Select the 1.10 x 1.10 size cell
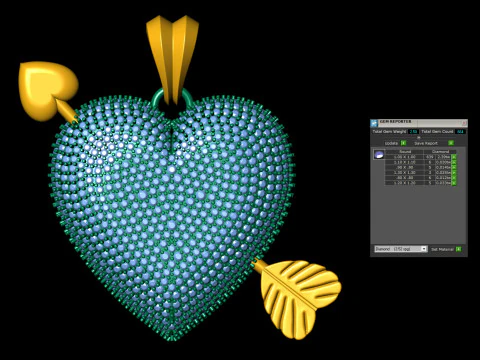 (404, 162)
